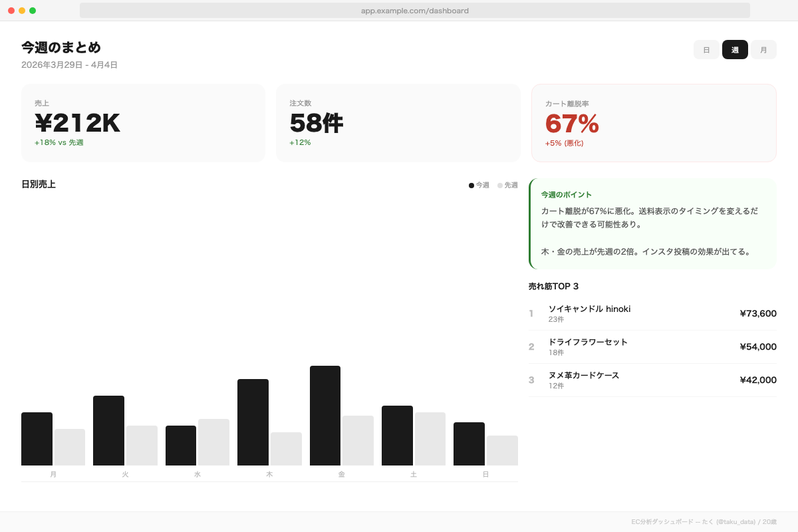798x532 pixels.
Task: Select ヌメ革カードケース ranked third
Action: pyautogui.click(x=652, y=380)
